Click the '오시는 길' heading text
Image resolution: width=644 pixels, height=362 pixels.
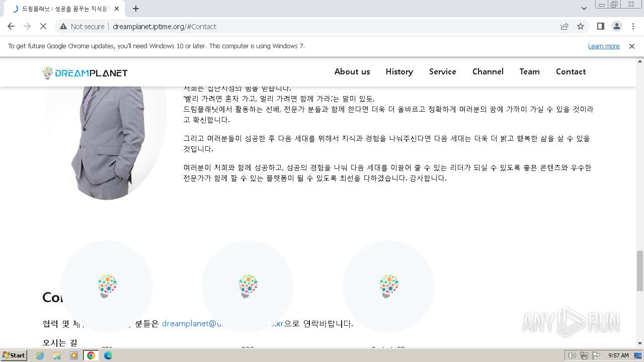pos(60,343)
